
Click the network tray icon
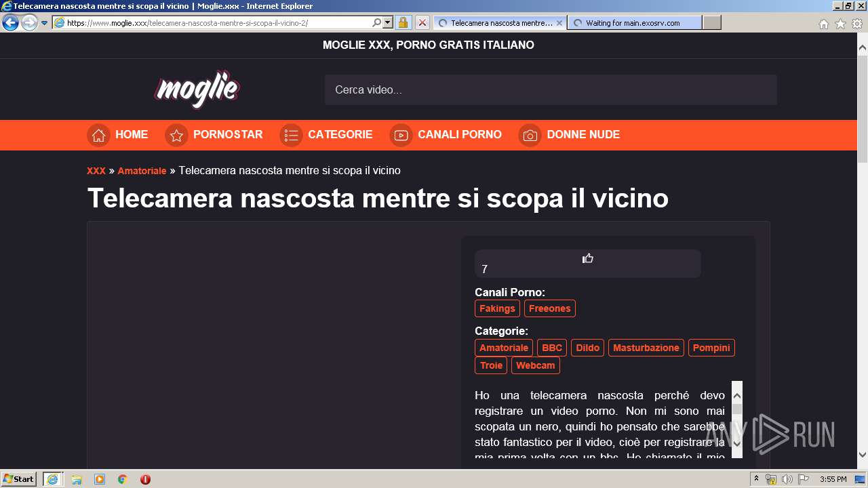click(x=771, y=479)
